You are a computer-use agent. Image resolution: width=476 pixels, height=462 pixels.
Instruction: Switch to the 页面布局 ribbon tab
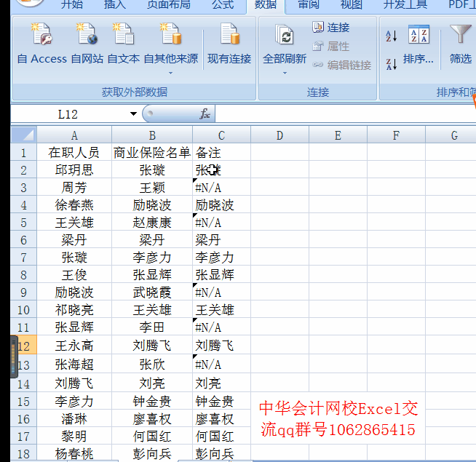[168, 4]
